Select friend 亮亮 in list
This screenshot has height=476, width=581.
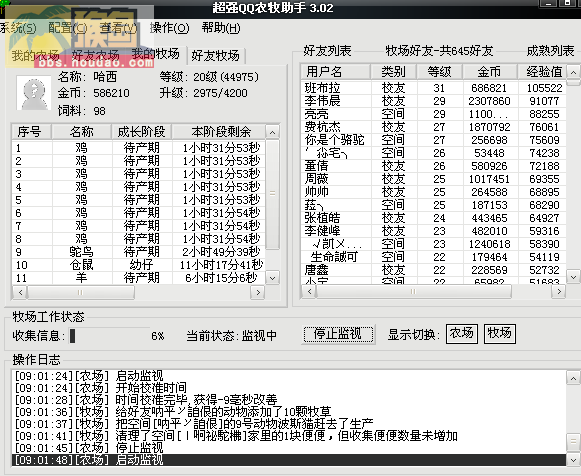[434, 114]
